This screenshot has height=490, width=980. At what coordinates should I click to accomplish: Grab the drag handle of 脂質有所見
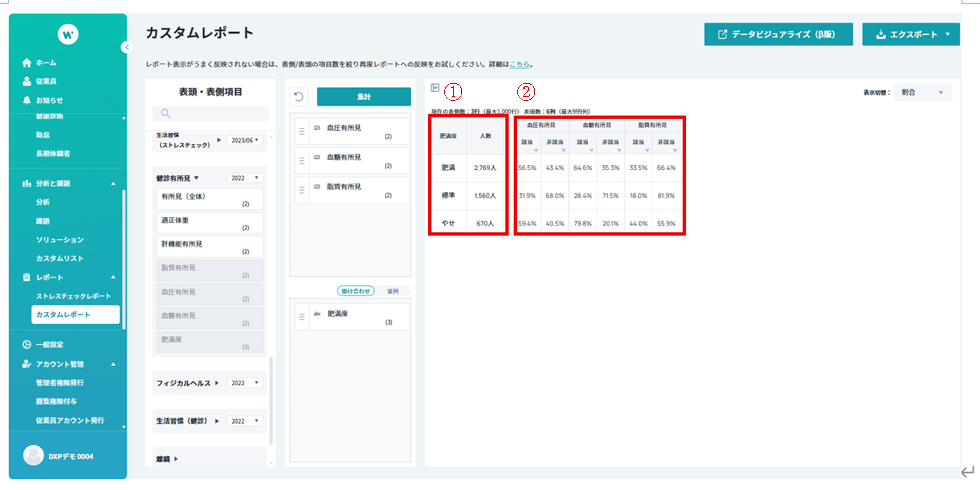click(x=302, y=190)
